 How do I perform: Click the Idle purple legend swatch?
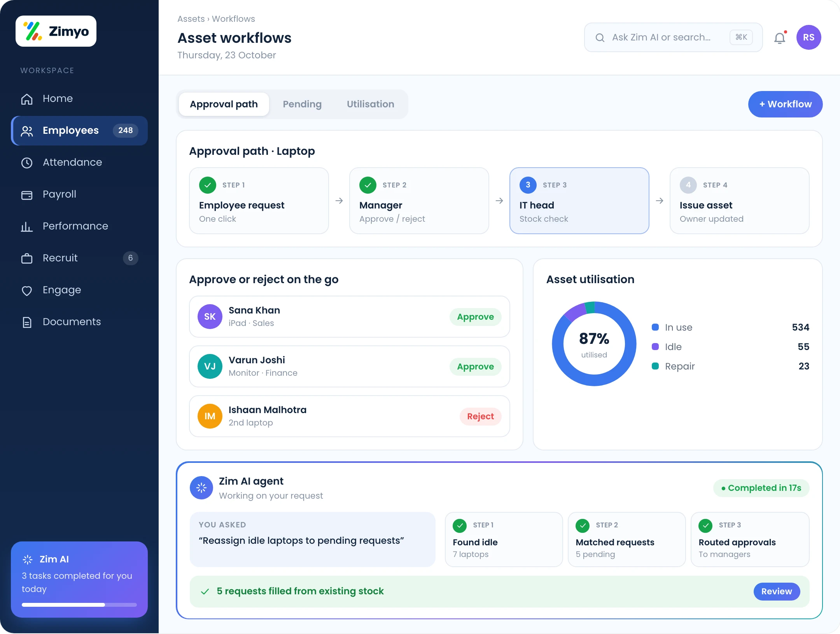point(655,347)
